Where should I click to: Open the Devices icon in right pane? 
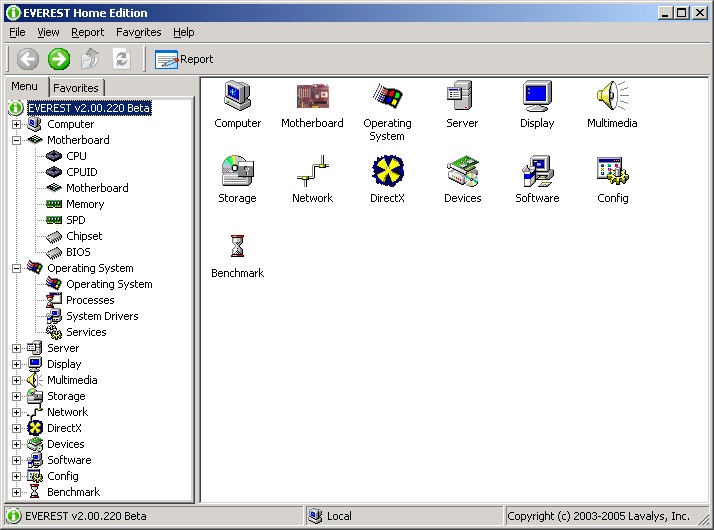[462, 171]
